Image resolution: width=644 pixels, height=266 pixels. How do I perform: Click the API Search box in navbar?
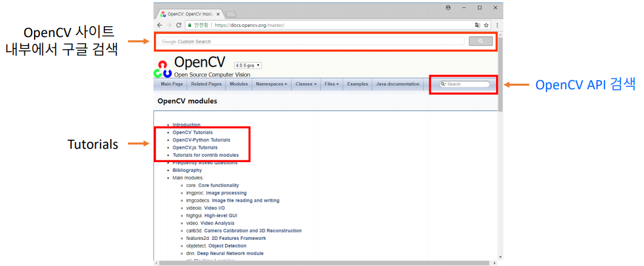click(465, 84)
